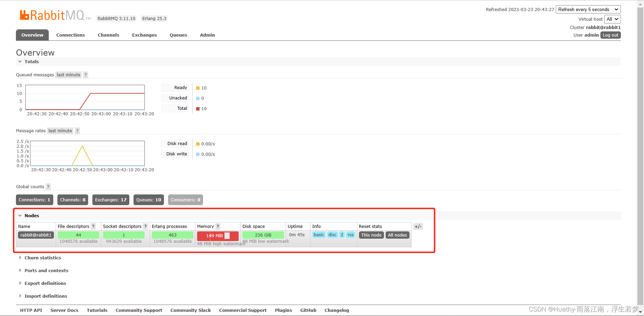Image resolution: width=644 pixels, height=316 pixels.
Task: Click the rss info tag
Action: (351, 235)
